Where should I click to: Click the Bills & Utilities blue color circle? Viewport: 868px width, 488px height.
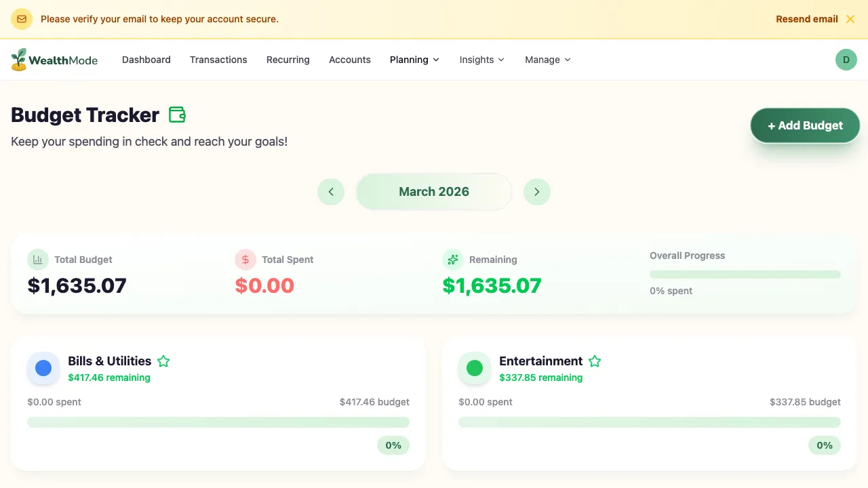point(43,368)
